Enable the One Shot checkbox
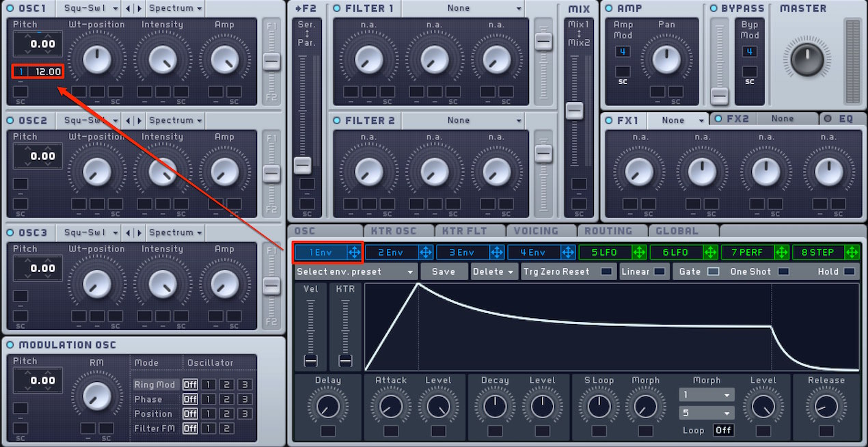868x447 pixels. 783,271
